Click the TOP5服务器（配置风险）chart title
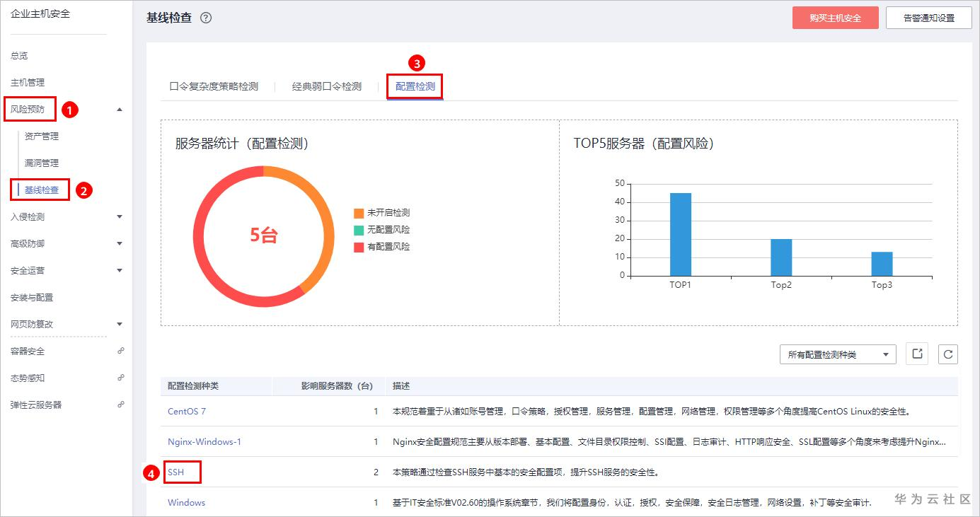Image resolution: width=980 pixels, height=517 pixels. [643, 144]
